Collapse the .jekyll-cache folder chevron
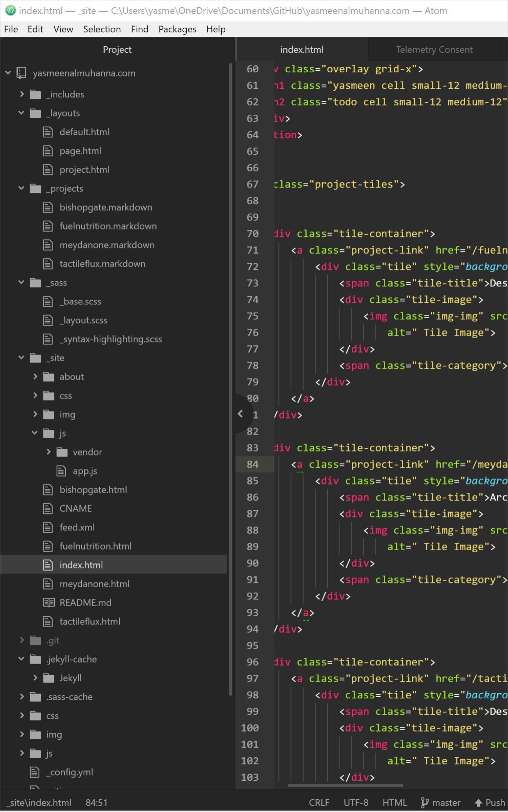This screenshot has width=508, height=812. (22, 659)
